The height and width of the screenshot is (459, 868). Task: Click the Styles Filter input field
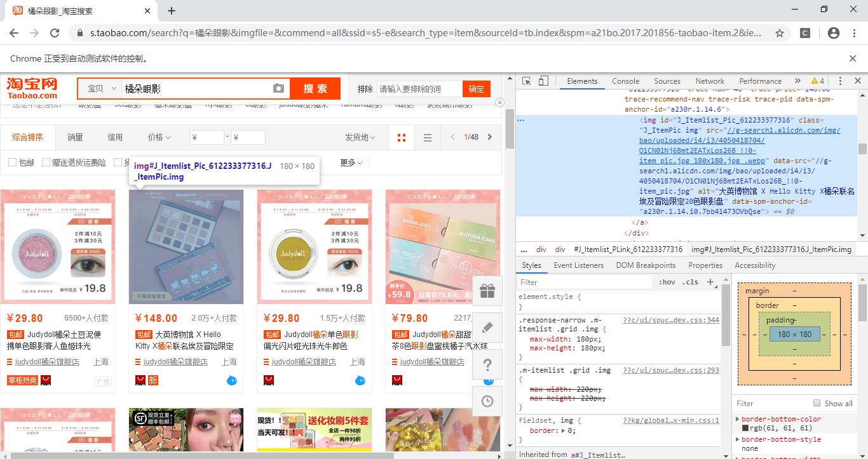pos(586,283)
